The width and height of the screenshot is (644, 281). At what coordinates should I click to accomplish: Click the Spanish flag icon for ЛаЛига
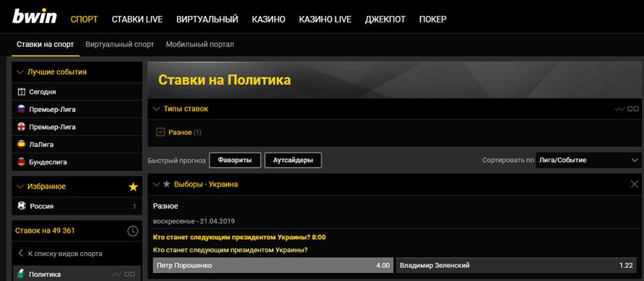[x=21, y=144]
